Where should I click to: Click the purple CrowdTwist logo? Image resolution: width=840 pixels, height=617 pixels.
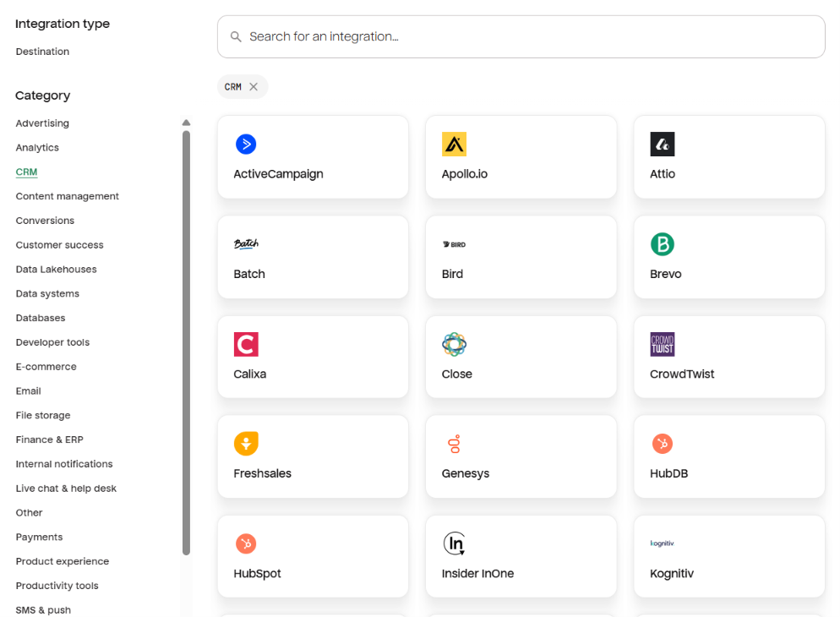click(x=663, y=344)
